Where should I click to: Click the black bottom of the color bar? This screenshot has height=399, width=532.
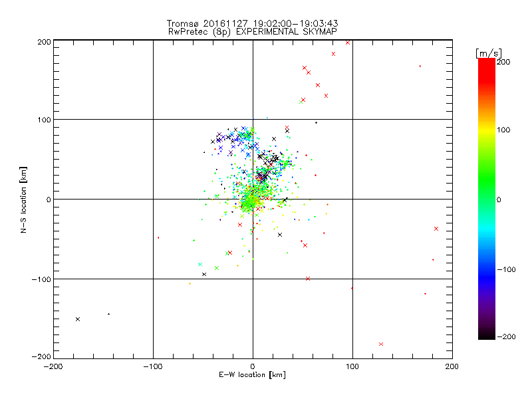(x=487, y=334)
